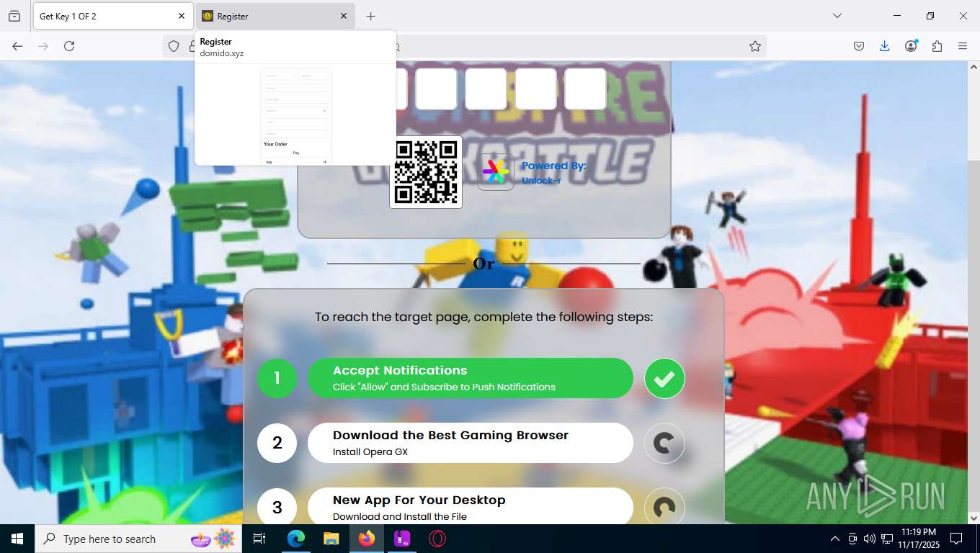Open the purple app taskbar icon
980x553 pixels.
401,539
